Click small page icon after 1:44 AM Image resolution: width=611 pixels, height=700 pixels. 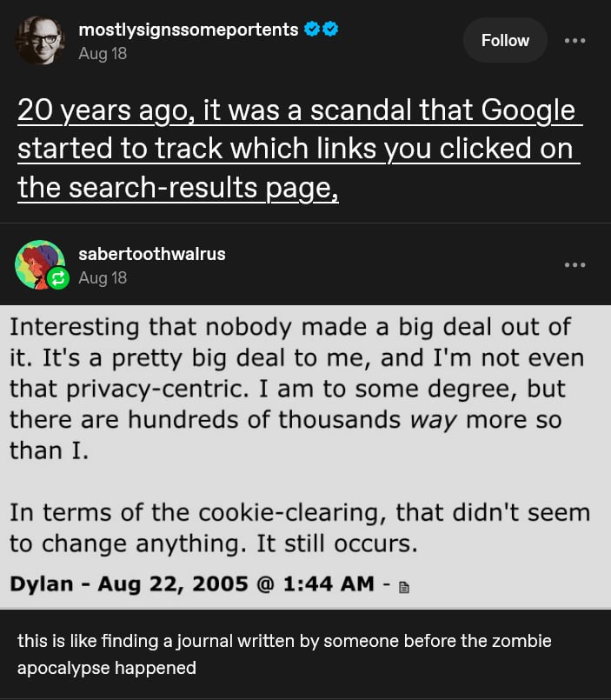pos(402,587)
